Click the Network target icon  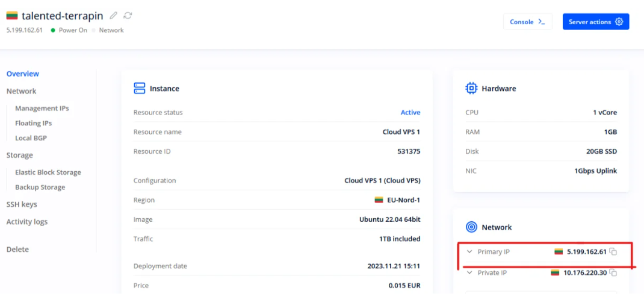click(471, 227)
